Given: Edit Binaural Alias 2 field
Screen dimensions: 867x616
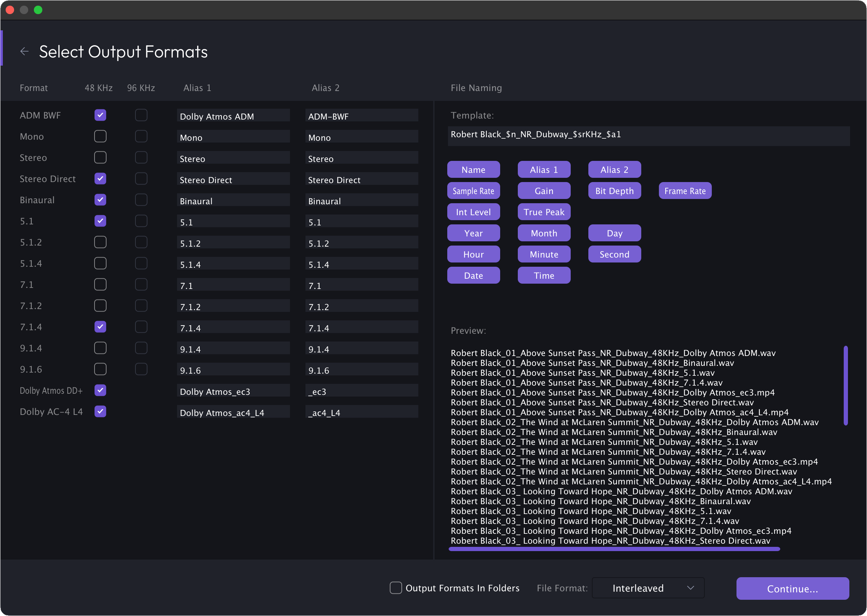Looking at the screenshot, I should click(x=362, y=201).
